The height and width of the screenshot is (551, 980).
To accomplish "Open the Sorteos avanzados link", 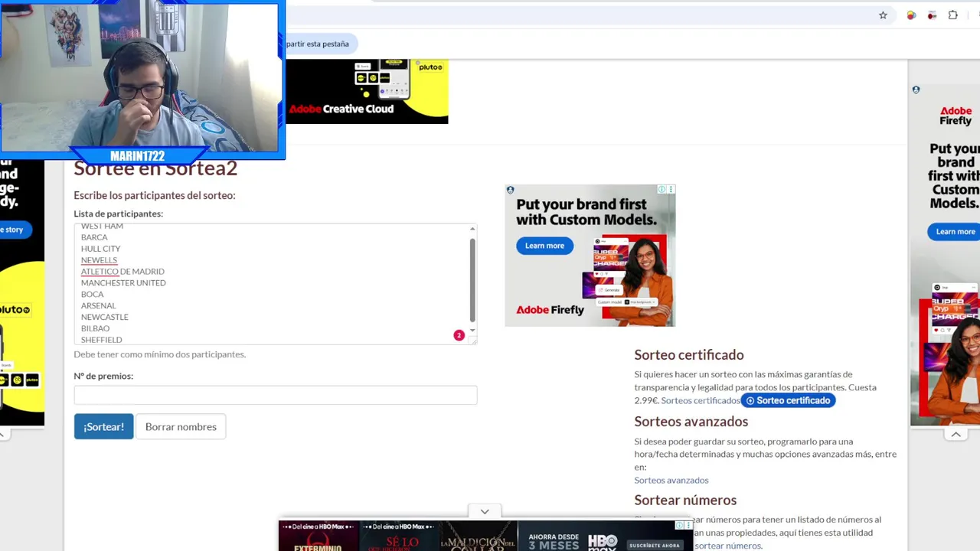I will coord(671,480).
